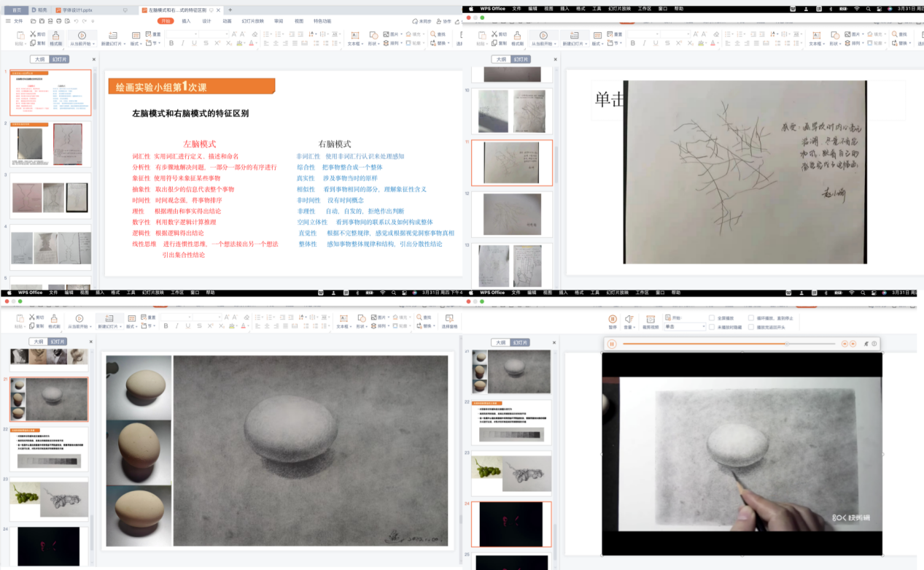Open the 开始 combo box showing 单击
This screenshot has width=924, height=570.
click(684, 327)
